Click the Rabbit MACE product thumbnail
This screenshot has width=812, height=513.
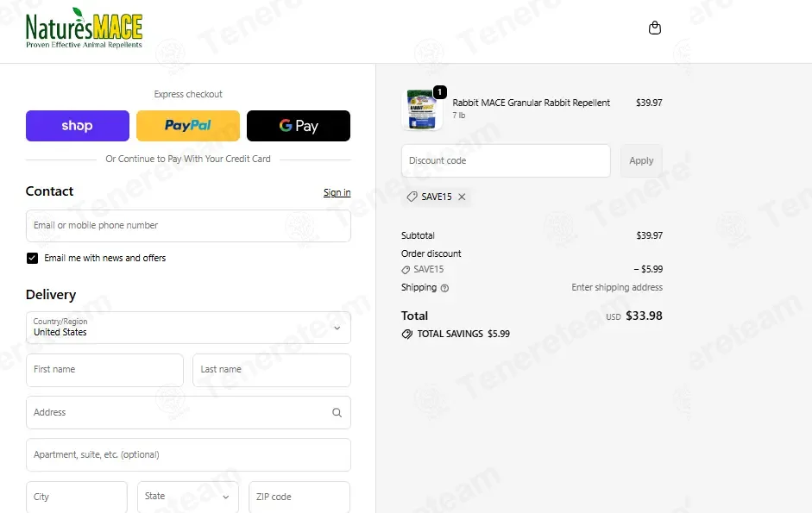pos(422,109)
